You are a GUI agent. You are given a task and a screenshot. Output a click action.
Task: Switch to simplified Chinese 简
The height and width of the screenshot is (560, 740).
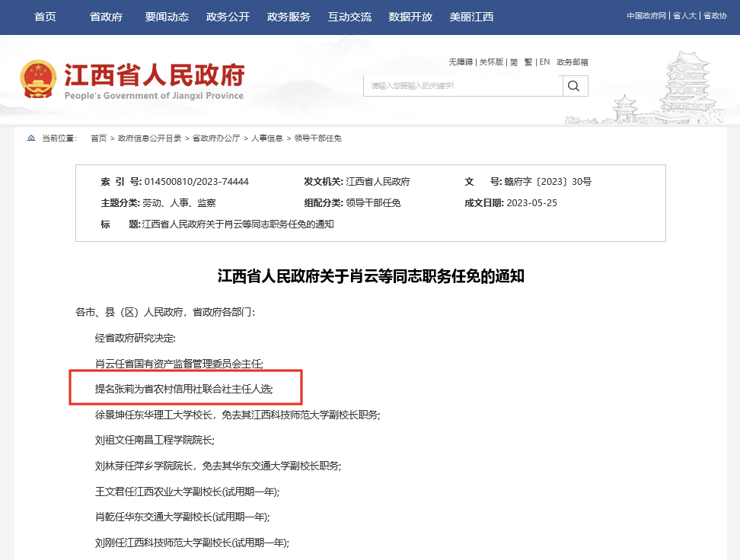(x=514, y=62)
